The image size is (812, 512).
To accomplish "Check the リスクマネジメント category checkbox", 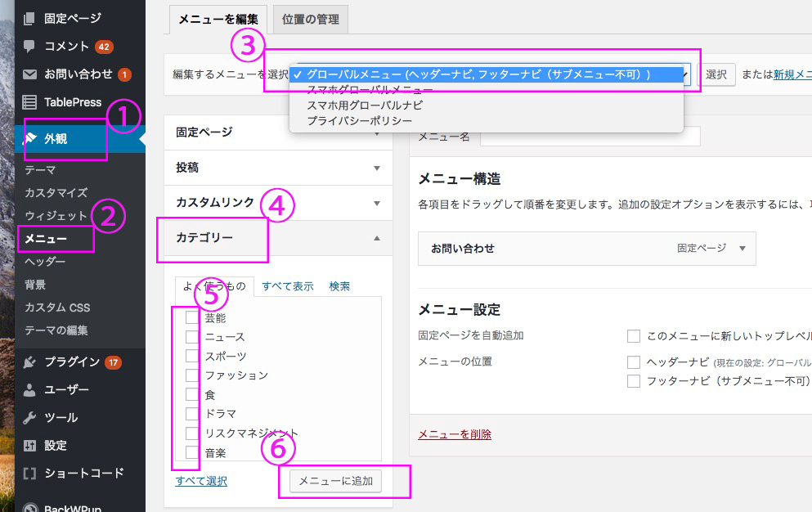I will pyautogui.click(x=192, y=433).
